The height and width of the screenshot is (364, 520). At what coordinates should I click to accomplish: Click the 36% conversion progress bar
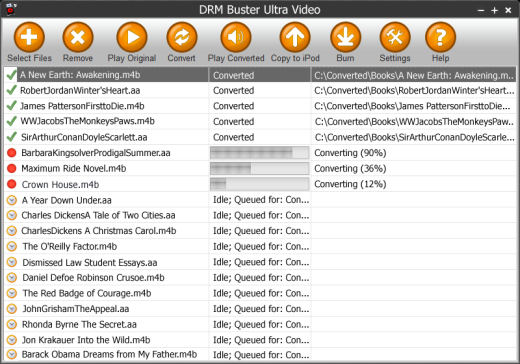pos(259,168)
